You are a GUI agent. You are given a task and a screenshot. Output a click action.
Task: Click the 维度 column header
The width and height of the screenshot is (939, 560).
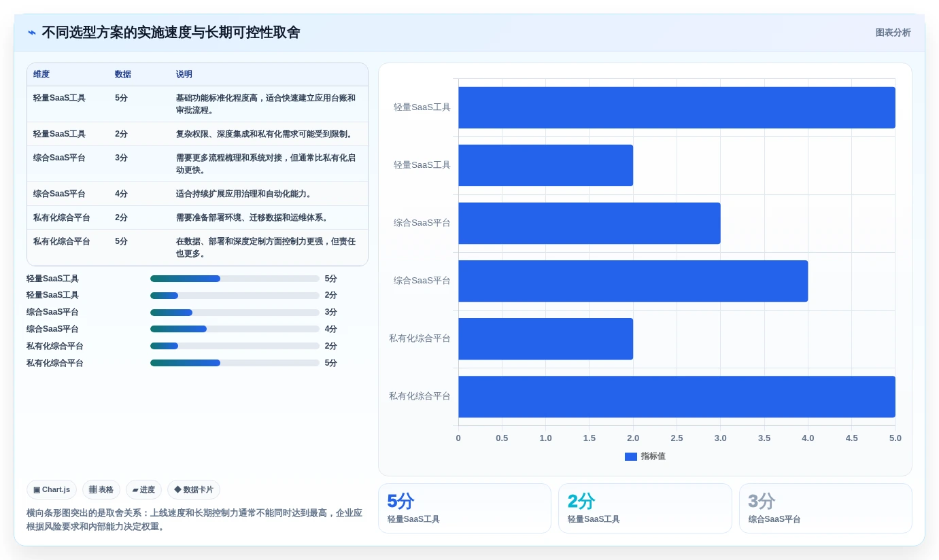click(41, 74)
